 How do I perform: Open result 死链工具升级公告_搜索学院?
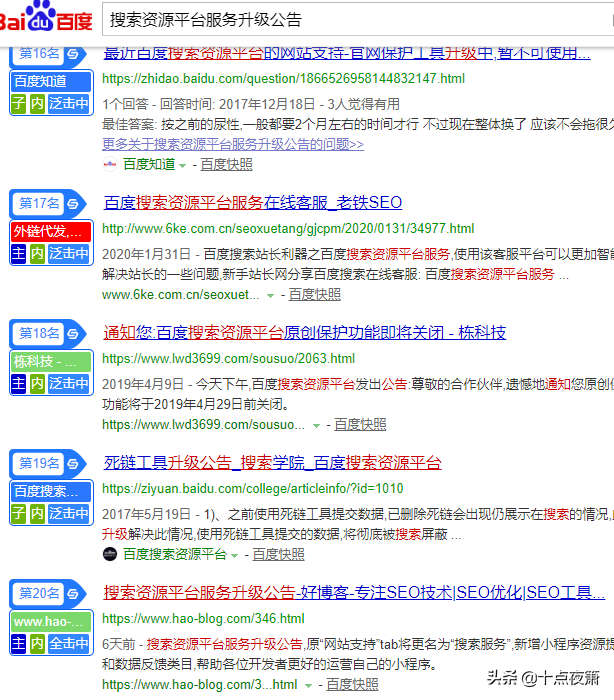[x=272, y=462]
